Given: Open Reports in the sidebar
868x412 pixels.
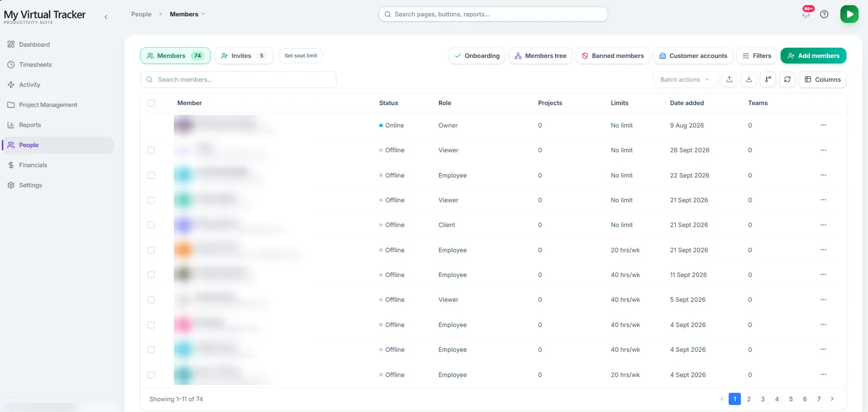Looking at the screenshot, I should point(58,125).
